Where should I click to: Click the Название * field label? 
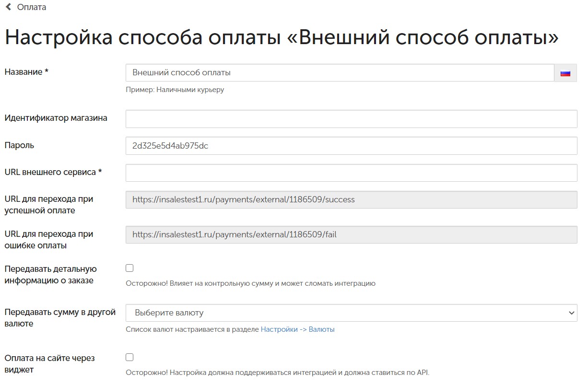27,72
